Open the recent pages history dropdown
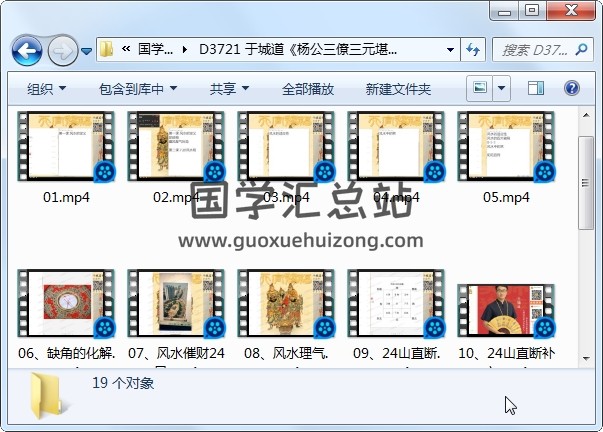 (x=87, y=50)
